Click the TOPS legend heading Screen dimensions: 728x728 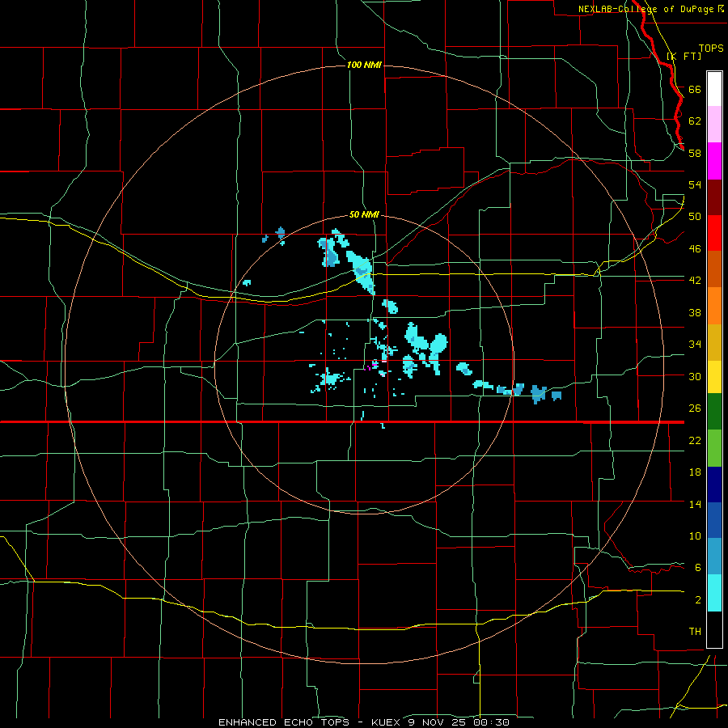(x=711, y=48)
